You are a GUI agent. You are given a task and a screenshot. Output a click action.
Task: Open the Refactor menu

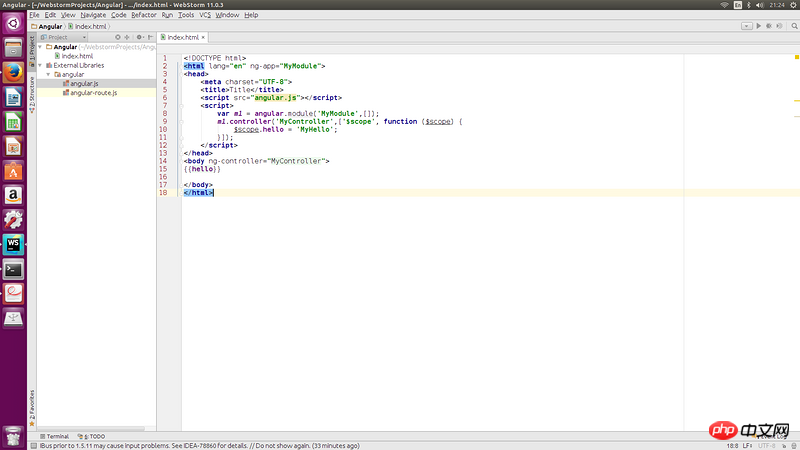click(x=144, y=15)
